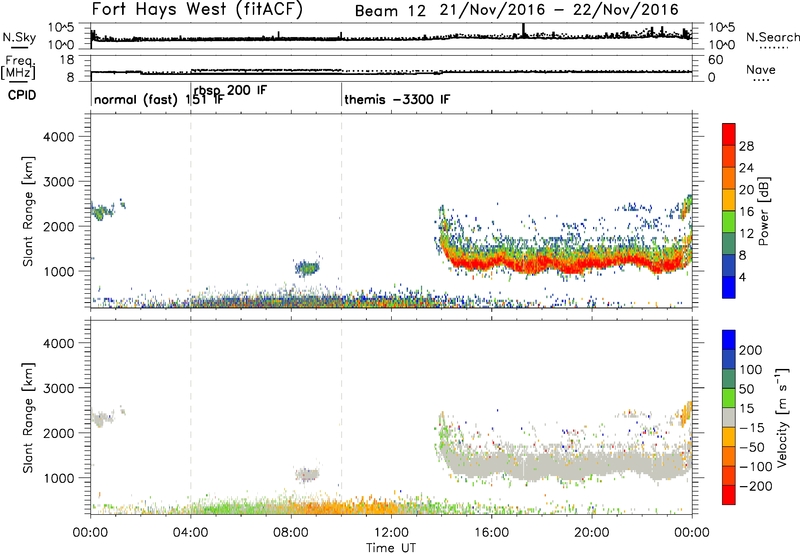800x554 pixels.
Task: Click the '28' power colorbar tick value
Action: tap(746, 146)
